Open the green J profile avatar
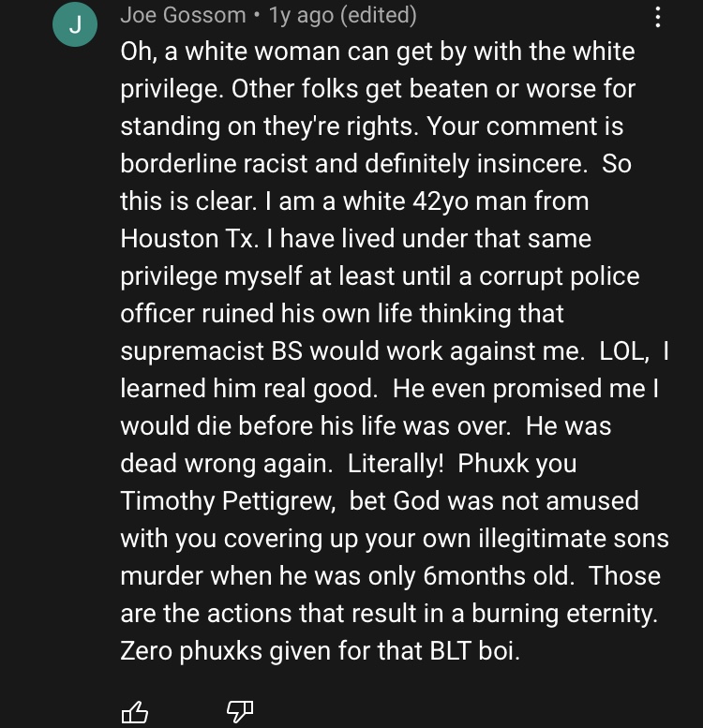Image resolution: width=703 pixels, height=728 pixels. tap(75, 24)
